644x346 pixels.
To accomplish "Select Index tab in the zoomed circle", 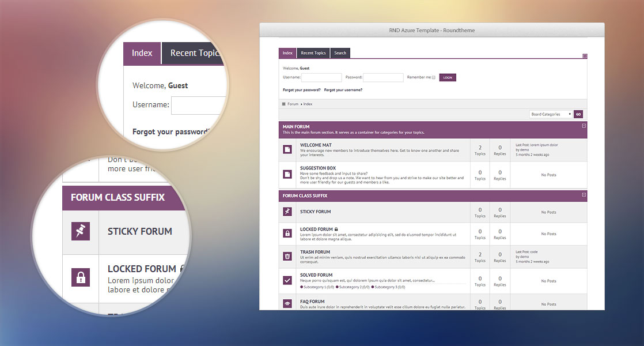I will coord(142,54).
